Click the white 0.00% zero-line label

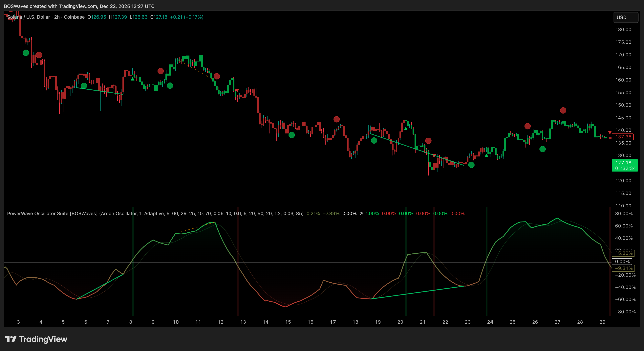coord(622,261)
